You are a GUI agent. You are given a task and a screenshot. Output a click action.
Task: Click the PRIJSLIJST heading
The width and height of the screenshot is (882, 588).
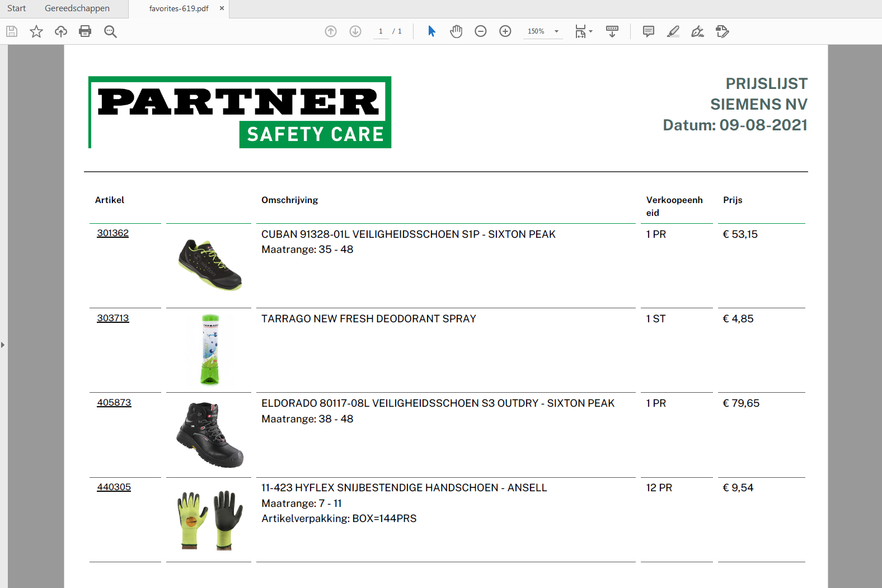[767, 83]
